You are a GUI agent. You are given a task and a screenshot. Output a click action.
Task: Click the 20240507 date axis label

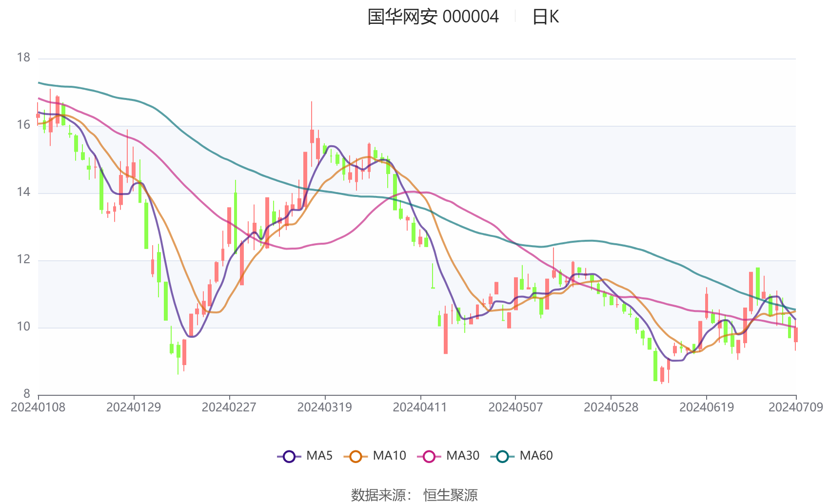pyautogui.click(x=515, y=407)
